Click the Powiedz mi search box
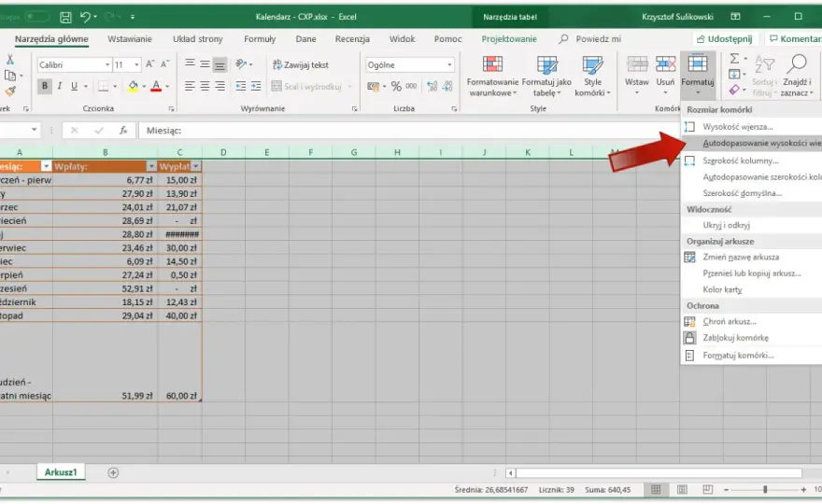The width and height of the screenshot is (822, 504). 590,39
